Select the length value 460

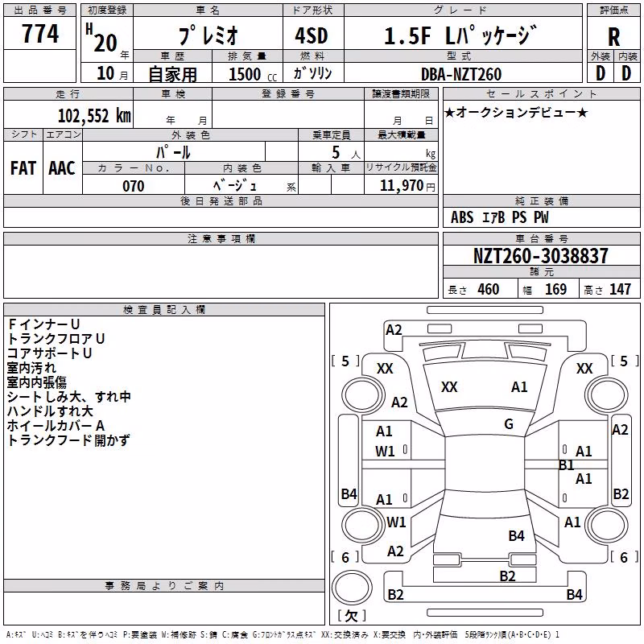pyautogui.click(x=489, y=289)
